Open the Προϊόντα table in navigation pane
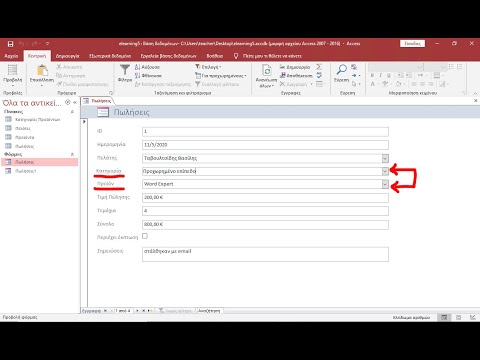Image resolution: width=480 pixels, height=360 pixels. 24,137
